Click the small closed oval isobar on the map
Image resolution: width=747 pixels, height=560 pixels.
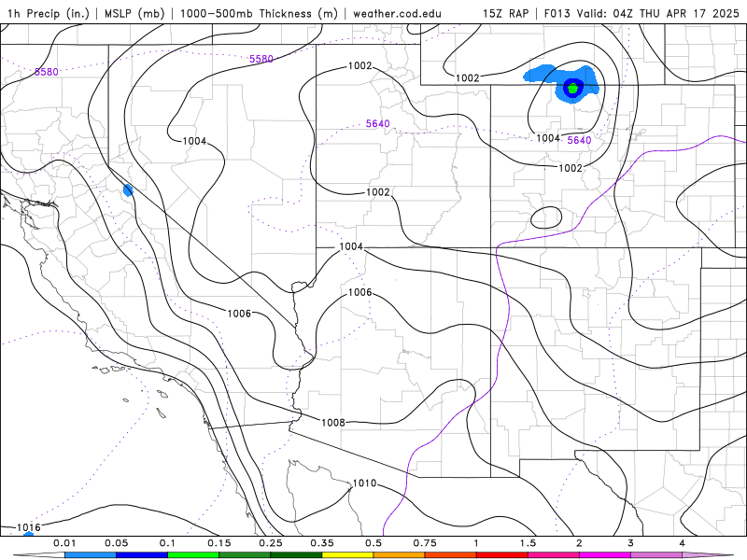click(x=546, y=217)
